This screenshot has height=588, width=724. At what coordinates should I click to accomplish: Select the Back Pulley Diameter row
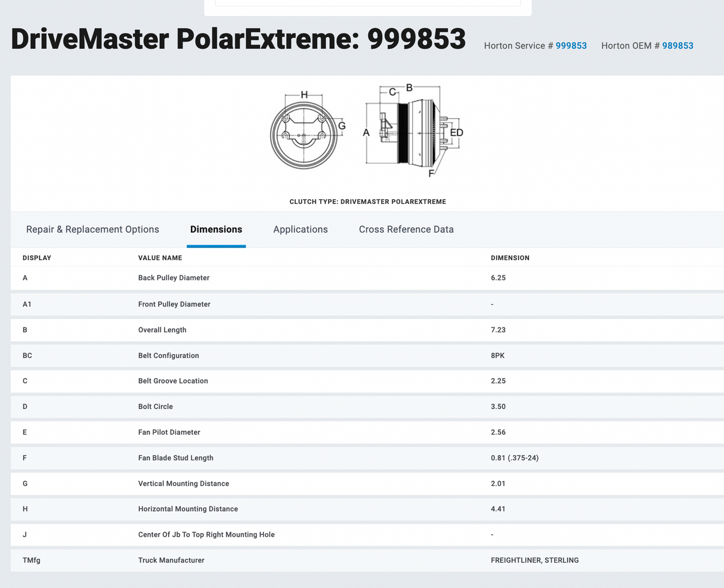[x=174, y=278]
